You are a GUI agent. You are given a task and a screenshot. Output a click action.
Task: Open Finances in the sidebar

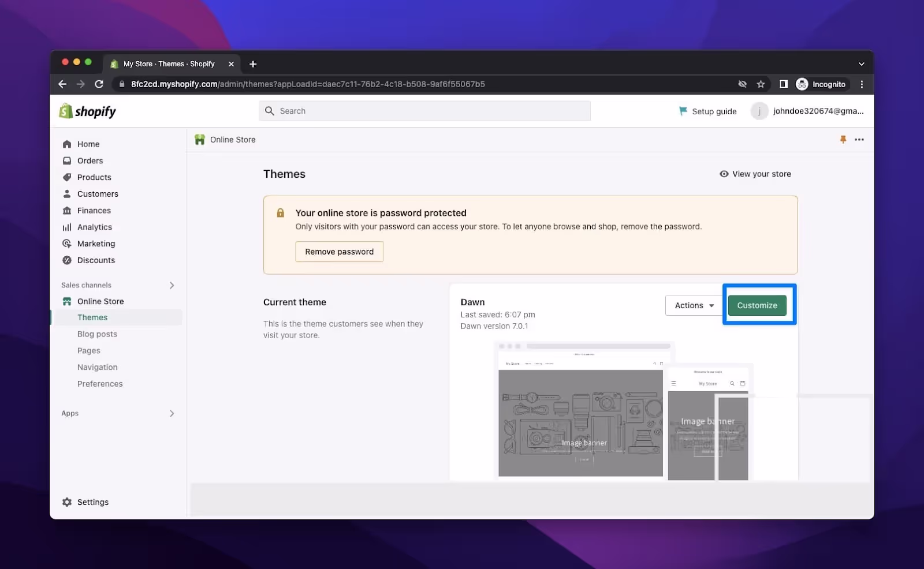click(94, 211)
